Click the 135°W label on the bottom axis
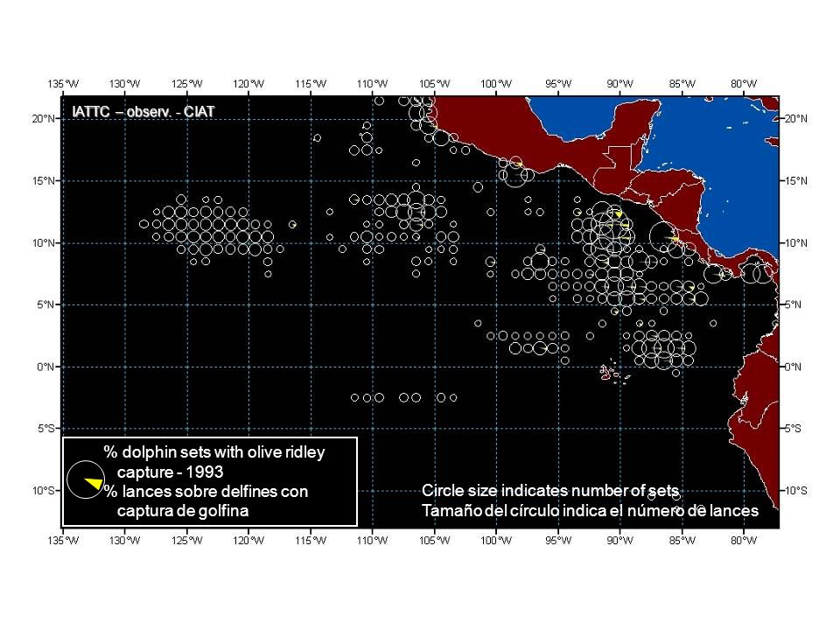 point(63,540)
